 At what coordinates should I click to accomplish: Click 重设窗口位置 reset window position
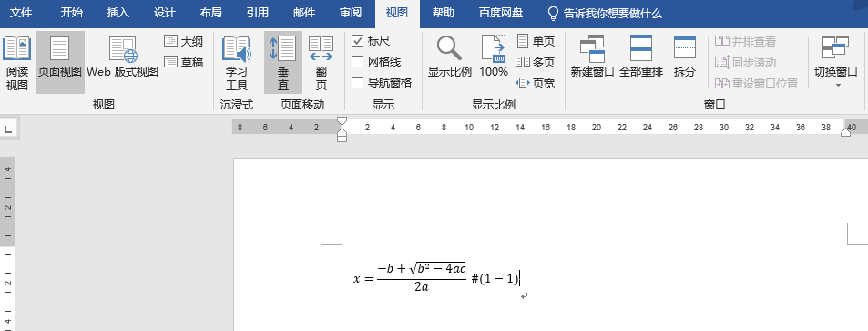pyautogui.click(x=756, y=83)
